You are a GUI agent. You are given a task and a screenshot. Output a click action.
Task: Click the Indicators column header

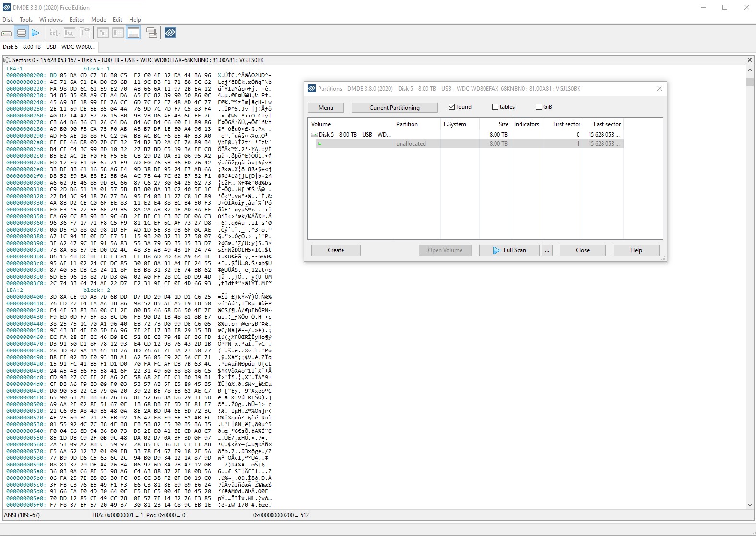[x=527, y=124]
